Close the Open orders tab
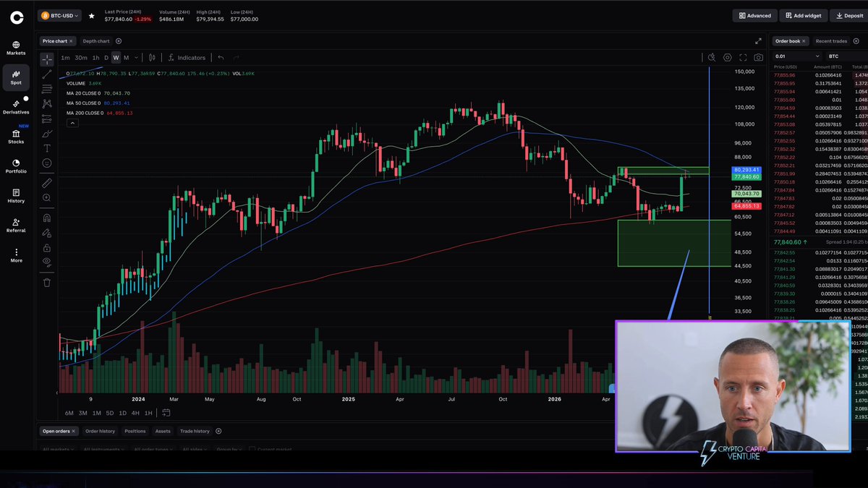The width and height of the screenshot is (868, 488). [x=73, y=431]
